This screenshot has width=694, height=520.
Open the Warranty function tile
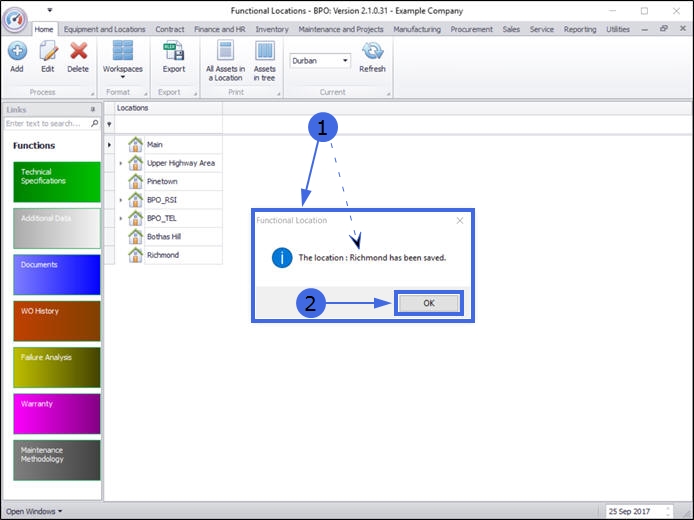tap(57, 414)
